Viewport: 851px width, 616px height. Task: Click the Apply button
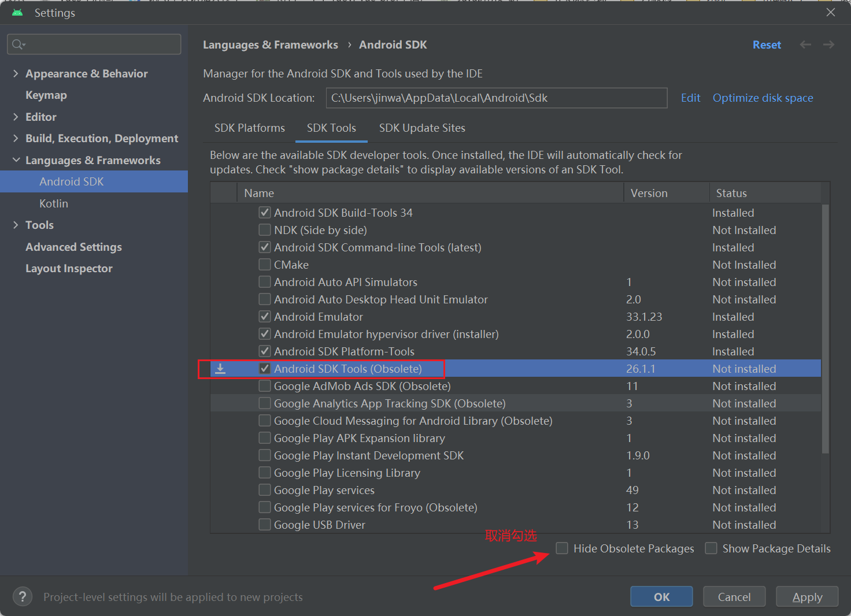coord(807,596)
